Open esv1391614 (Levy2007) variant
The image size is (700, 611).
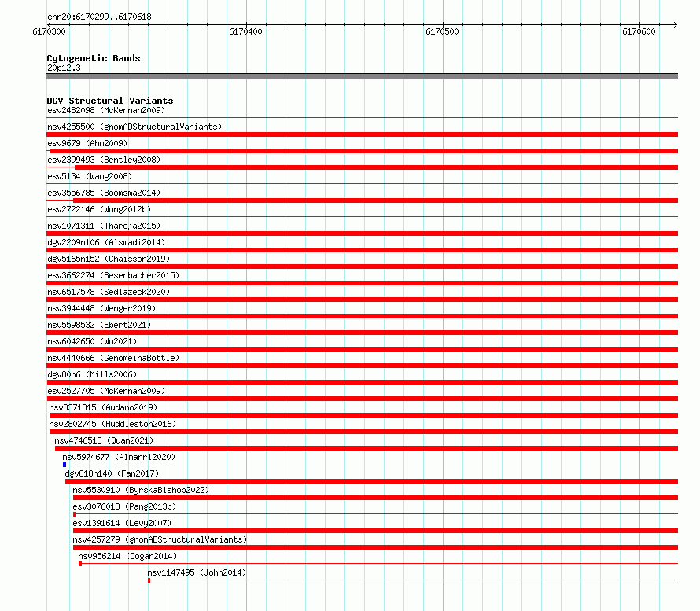click(123, 523)
